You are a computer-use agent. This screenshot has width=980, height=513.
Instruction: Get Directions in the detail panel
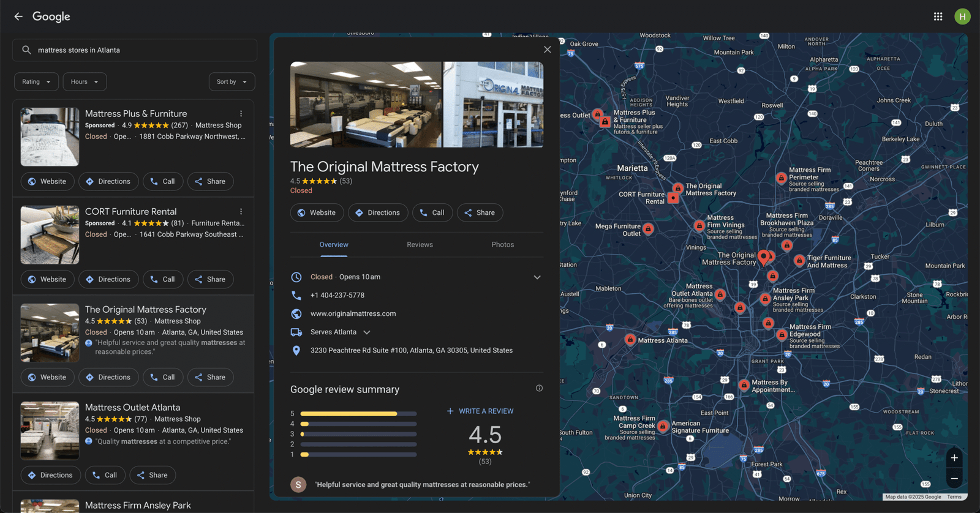[x=378, y=213]
